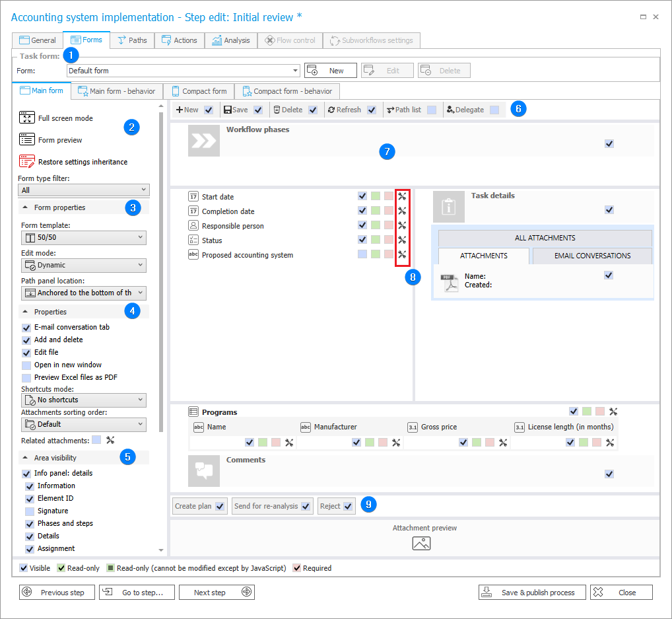Click the left panel vertical scrollbar
The width and height of the screenshot is (672, 619).
[161, 272]
